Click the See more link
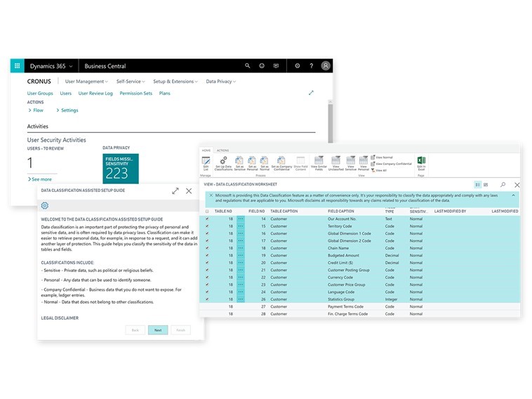The height and width of the screenshot is (399, 532). click(41, 179)
